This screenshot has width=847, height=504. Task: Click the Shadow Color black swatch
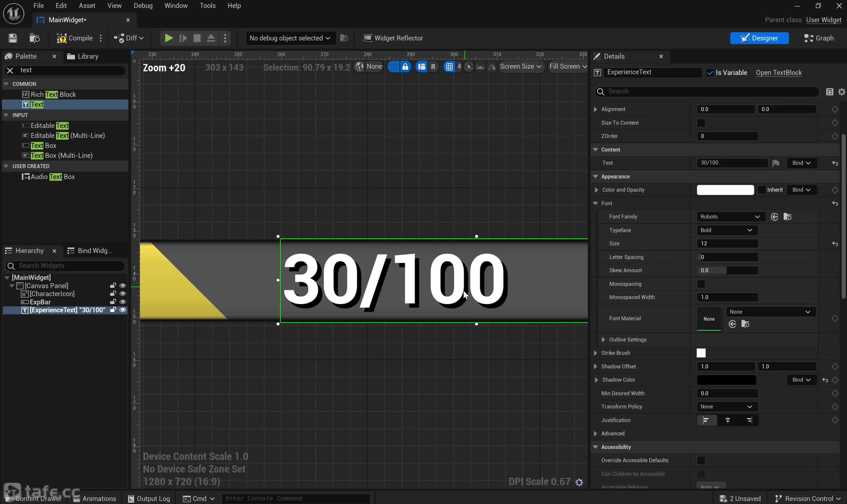726,380
